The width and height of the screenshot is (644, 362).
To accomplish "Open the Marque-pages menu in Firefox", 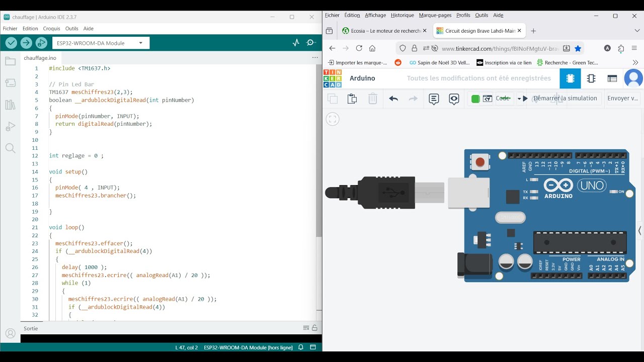I will point(435,16).
